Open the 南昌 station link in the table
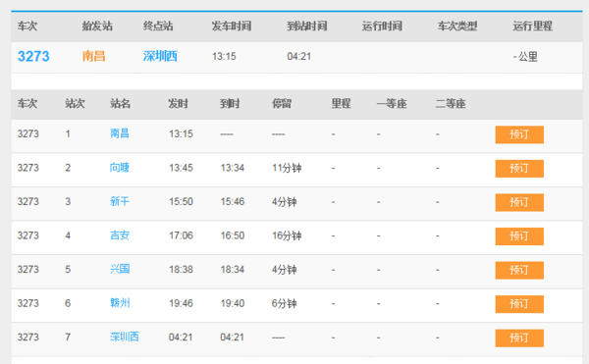 coord(120,133)
